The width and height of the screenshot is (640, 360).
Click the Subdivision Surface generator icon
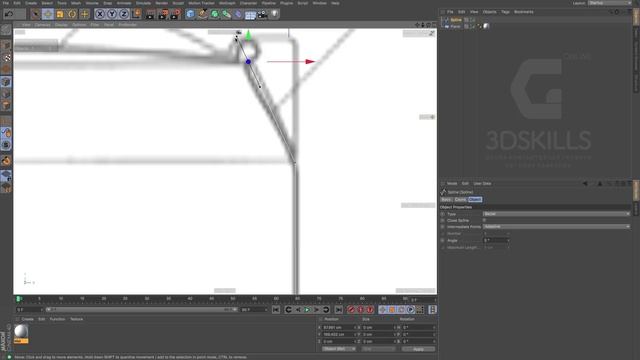click(214, 14)
